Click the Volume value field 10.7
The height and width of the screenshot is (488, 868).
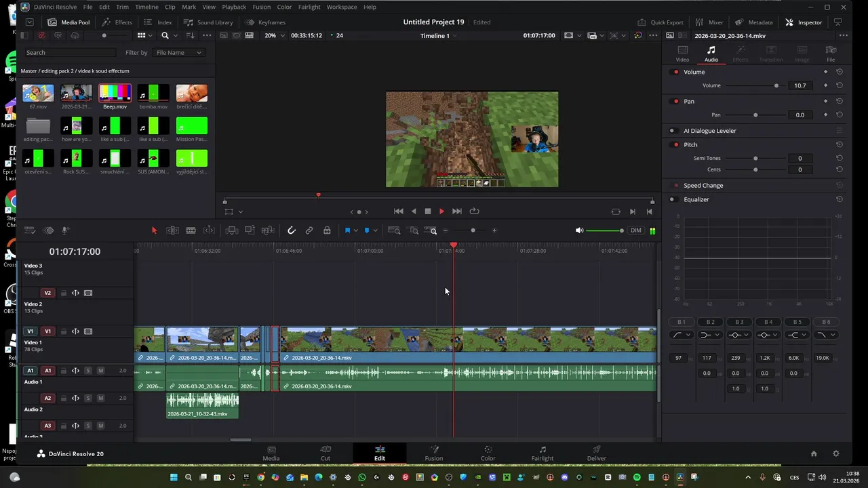click(x=800, y=85)
